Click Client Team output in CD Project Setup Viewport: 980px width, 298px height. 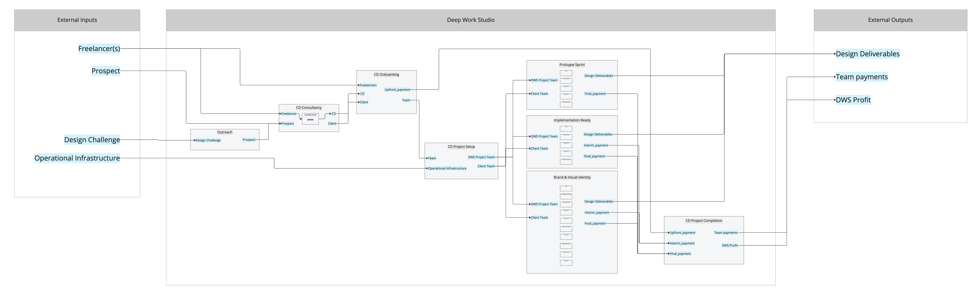click(x=486, y=166)
